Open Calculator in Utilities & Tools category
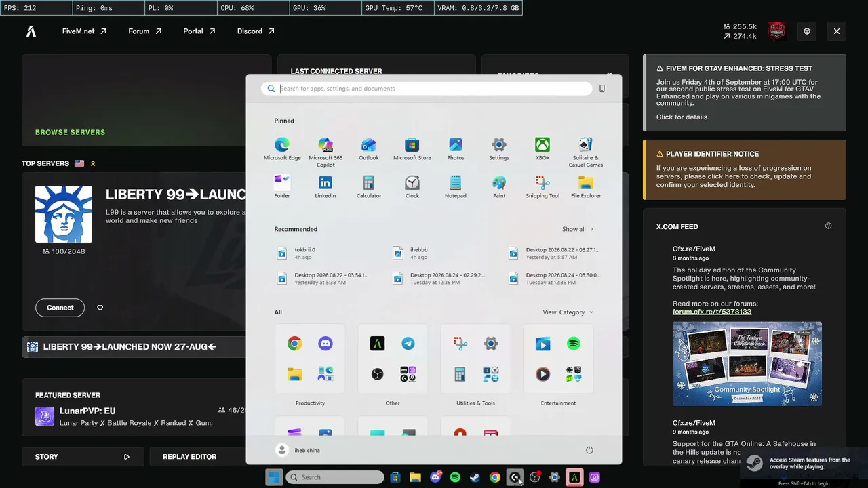This screenshot has height=488, width=868. (460, 374)
